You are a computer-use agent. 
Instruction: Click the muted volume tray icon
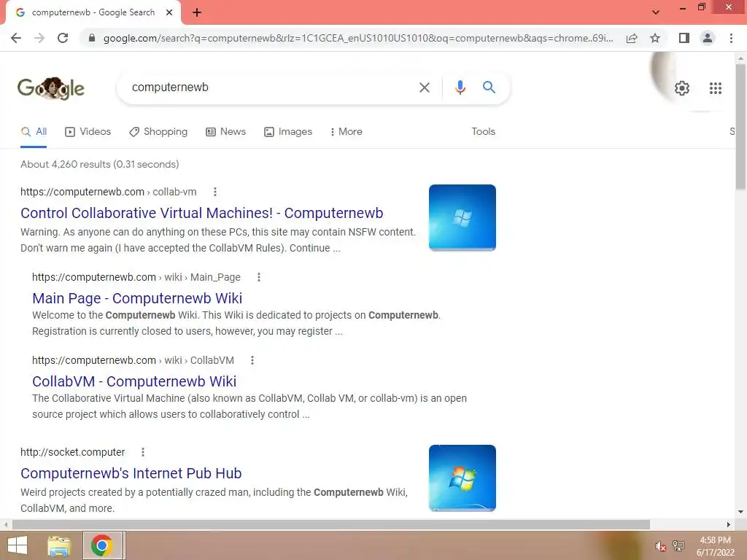(660, 546)
